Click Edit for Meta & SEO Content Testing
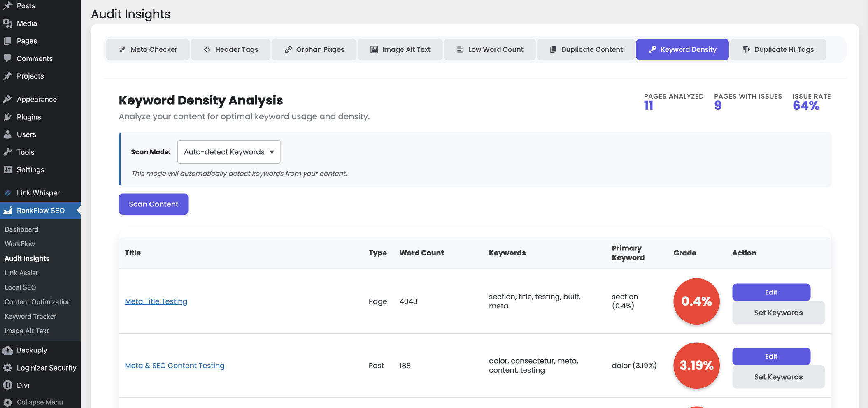This screenshot has width=868, height=408. pos(771,357)
